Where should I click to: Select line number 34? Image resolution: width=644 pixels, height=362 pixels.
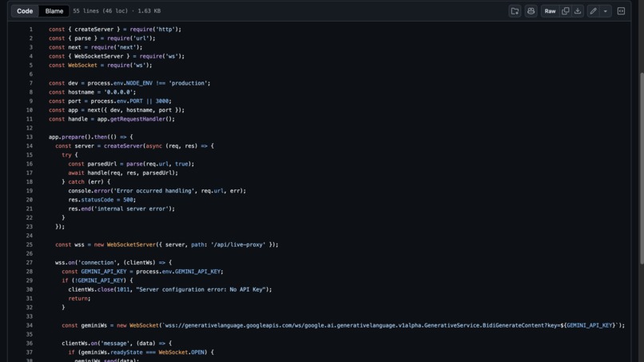coord(29,325)
